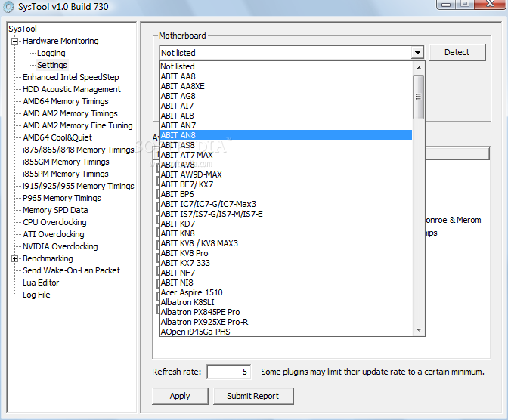Choose ABIT KV8 Pro from list
Image resolution: width=508 pixels, height=420 pixels.
point(286,253)
